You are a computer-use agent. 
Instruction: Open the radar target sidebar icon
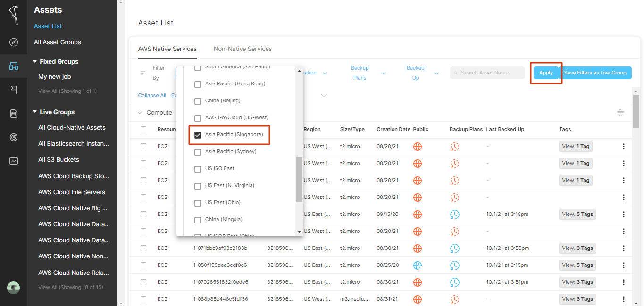(x=14, y=137)
